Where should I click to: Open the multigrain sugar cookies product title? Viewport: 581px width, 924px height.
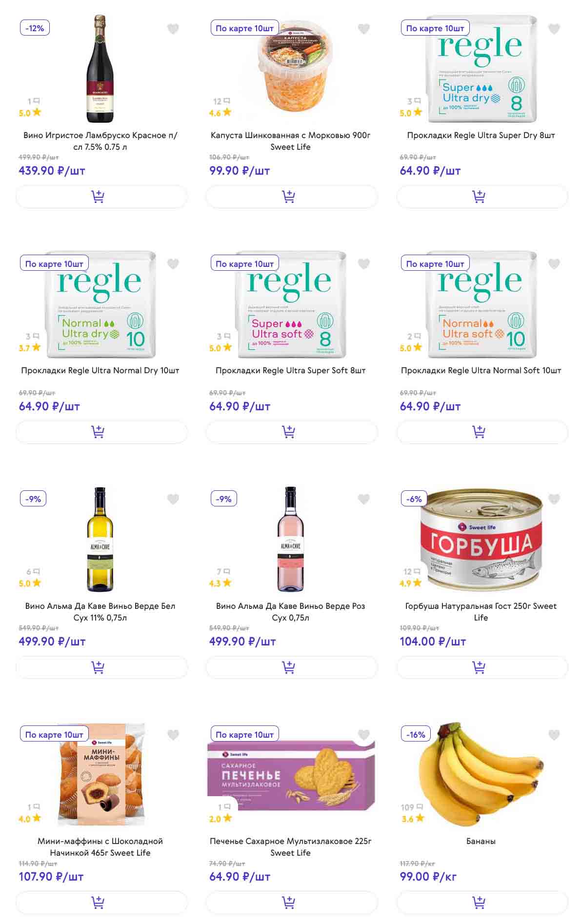(x=290, y=847)
